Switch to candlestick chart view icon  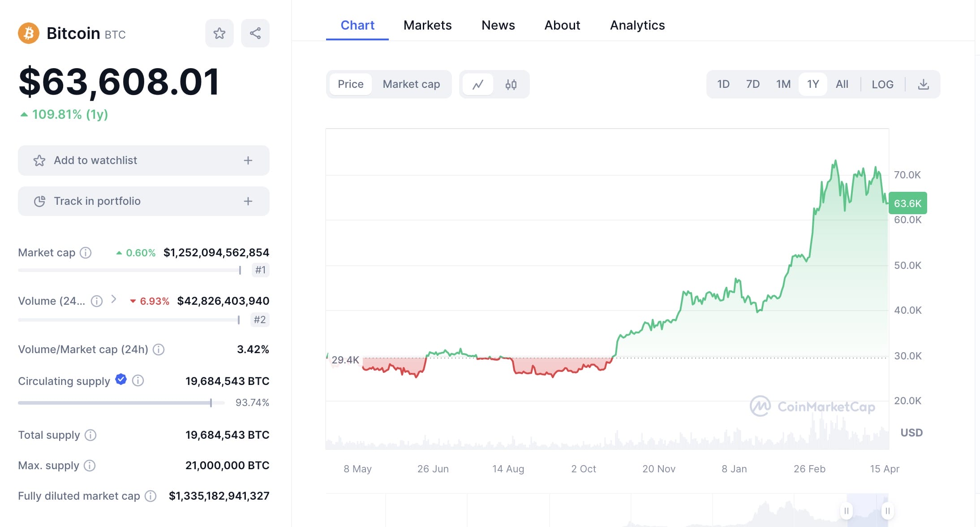[x=511, y=84]
